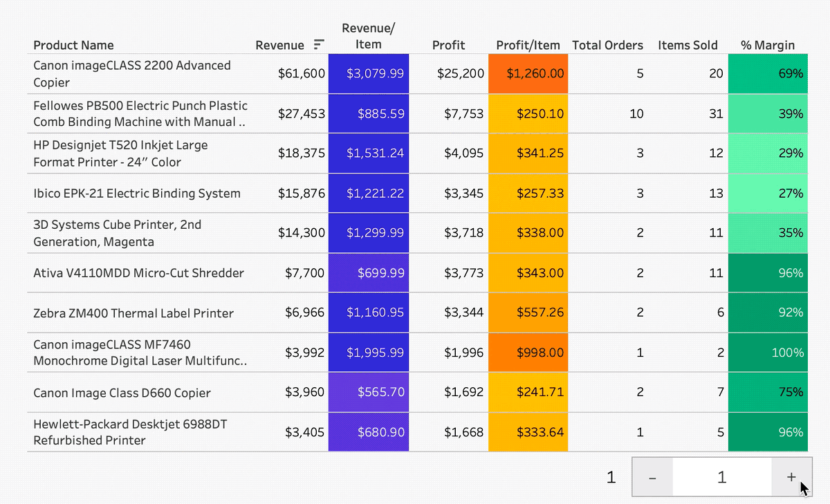Click total orders value 10
The height and width of the screenshot is (504, 830).
[636, 113]
